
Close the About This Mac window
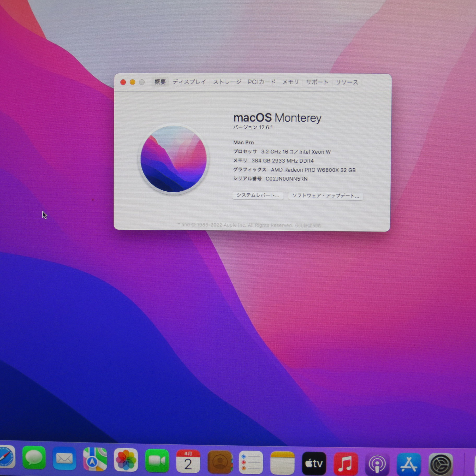[123, 82]
